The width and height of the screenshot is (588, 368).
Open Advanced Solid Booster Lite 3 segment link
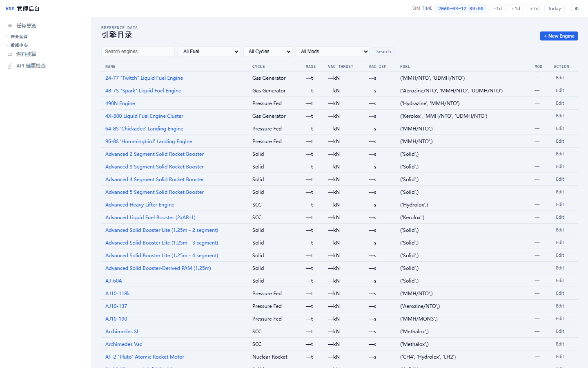pyautogui.click(x=162, y=243)
